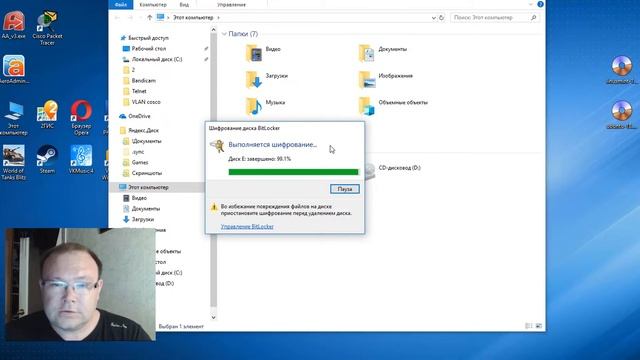Select the Этот компьютер desktop icon
640x360 pixels.
click(x=13, y=118)
